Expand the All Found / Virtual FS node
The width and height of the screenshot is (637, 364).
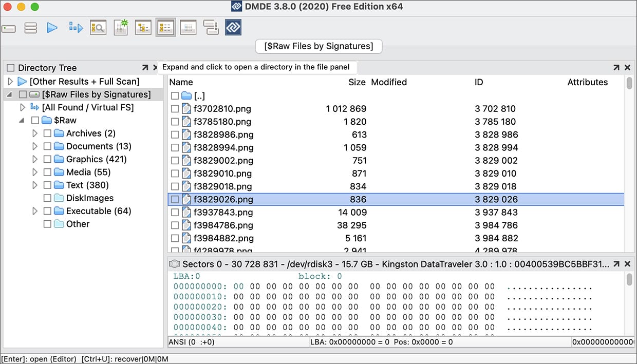click(x=23, y=107)
